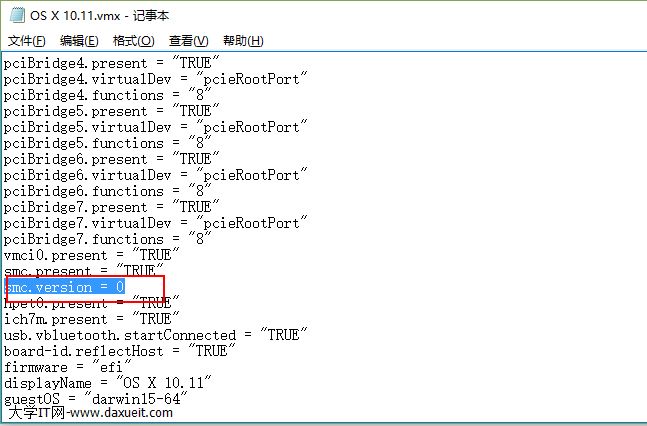Click the guestOS = "darwin15-64" line
This screenshot has height=426, width=647.
(96, 399)
